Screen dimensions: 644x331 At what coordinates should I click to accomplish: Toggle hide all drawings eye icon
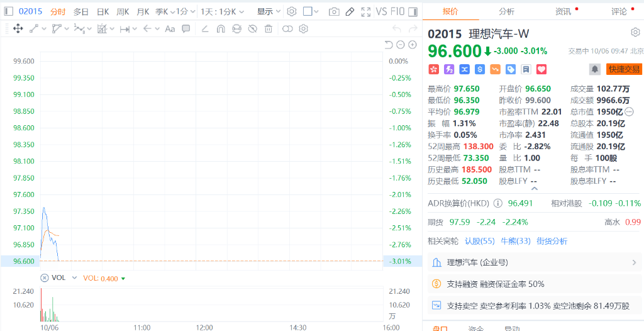pos(252,28)
